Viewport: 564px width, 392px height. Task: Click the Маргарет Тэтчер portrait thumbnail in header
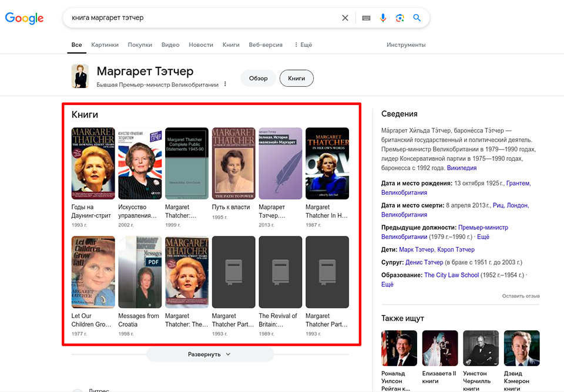point(80,76)
